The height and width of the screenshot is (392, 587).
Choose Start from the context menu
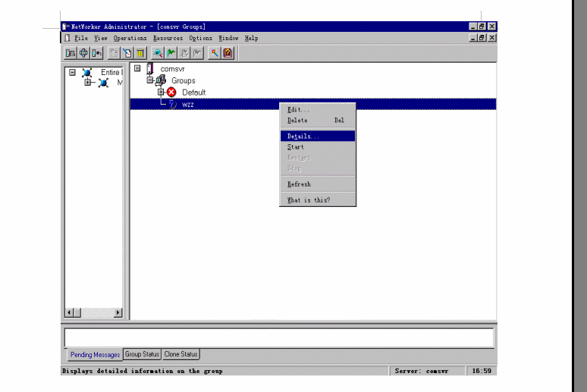(x=296, y=147)
